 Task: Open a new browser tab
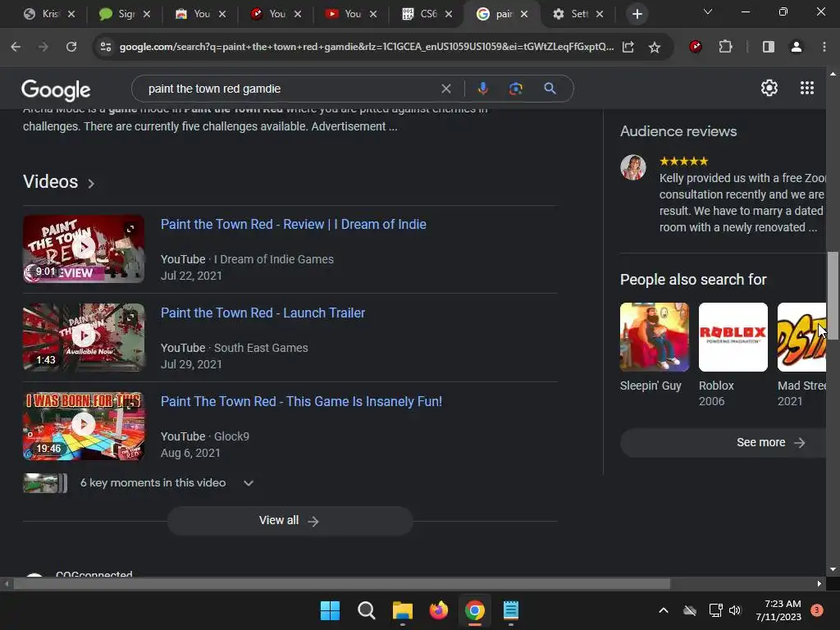(637, 14)
